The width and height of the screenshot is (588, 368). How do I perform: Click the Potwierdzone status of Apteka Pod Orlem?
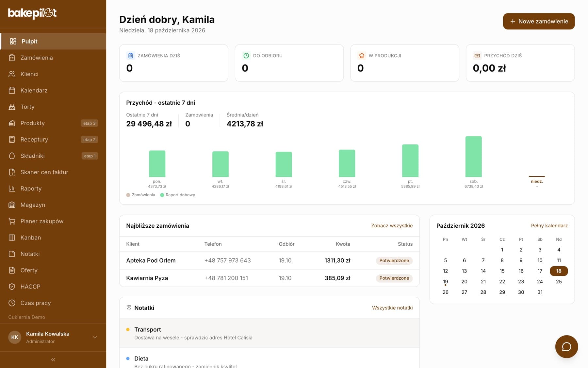(x=394, y=260)
